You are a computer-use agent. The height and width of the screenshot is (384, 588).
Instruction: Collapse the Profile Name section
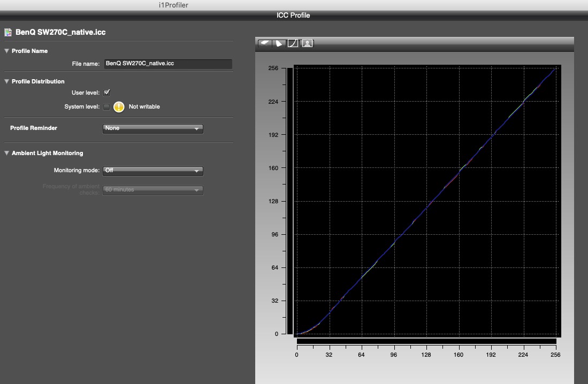(6, 51)
